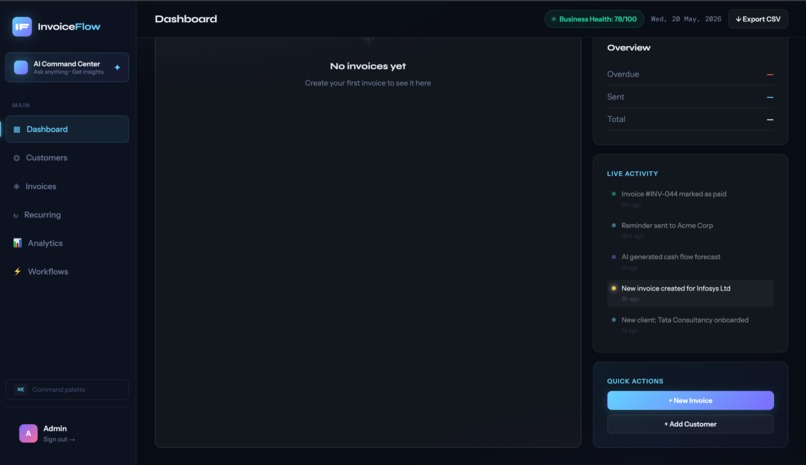
Task: Open the Dashboard menu item
Action: (x=67, y=129)
